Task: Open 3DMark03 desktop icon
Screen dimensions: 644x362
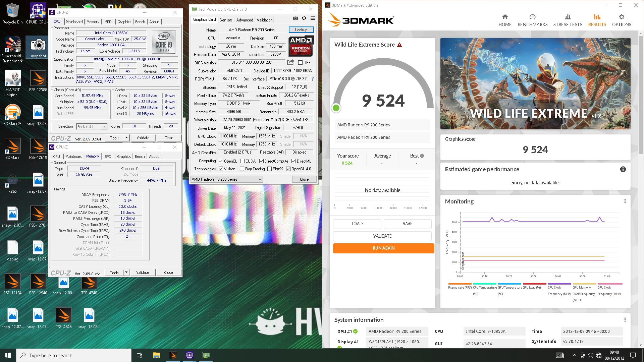Action: tap(12, 115)
